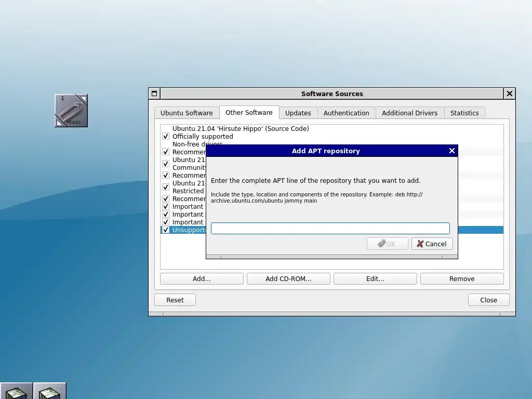Screen dimensions: 532x399
Task: Toggle the third Recommended source checkbox
Action: coord(166,199)
